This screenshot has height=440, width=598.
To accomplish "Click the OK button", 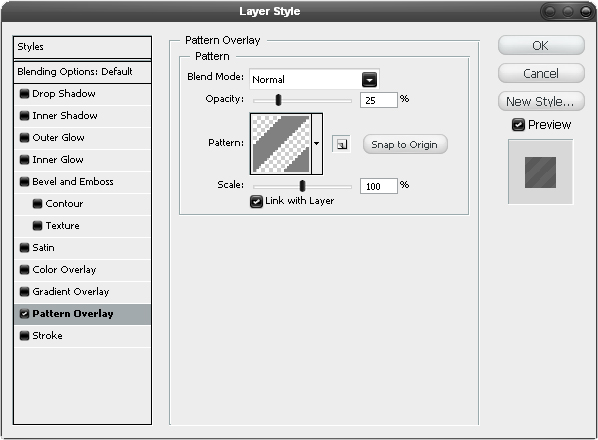I will pos(541,45).
